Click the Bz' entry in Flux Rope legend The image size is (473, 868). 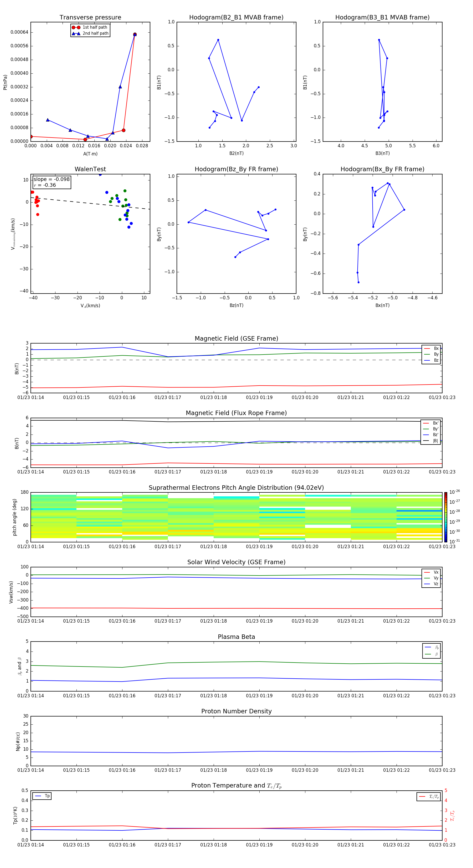[x=431, y=435]
